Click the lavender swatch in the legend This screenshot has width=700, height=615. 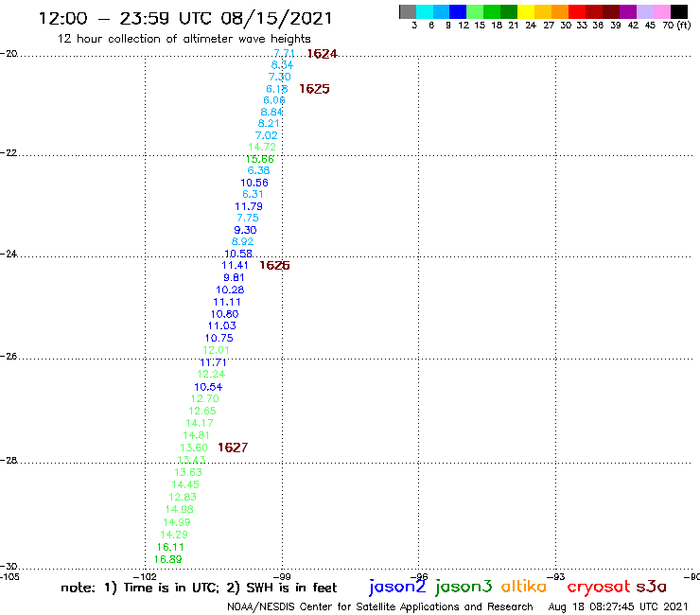tap(644, 11)
